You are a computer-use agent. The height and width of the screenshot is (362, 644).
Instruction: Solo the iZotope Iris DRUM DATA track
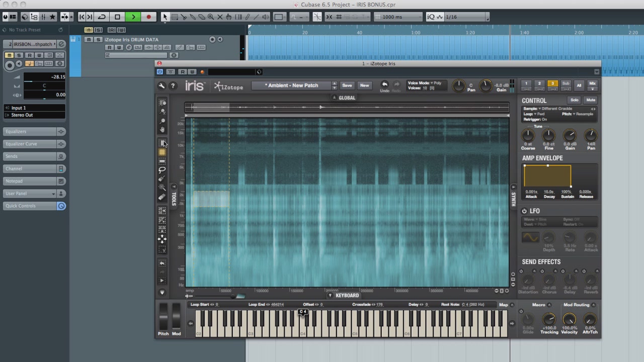(x=98, y=40)
